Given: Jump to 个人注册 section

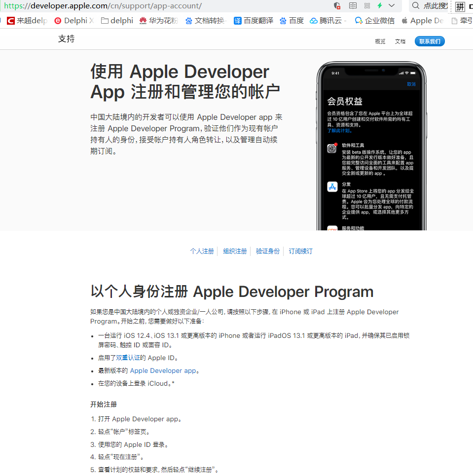Looking at the screenshot, I should (x=202, y=252).
